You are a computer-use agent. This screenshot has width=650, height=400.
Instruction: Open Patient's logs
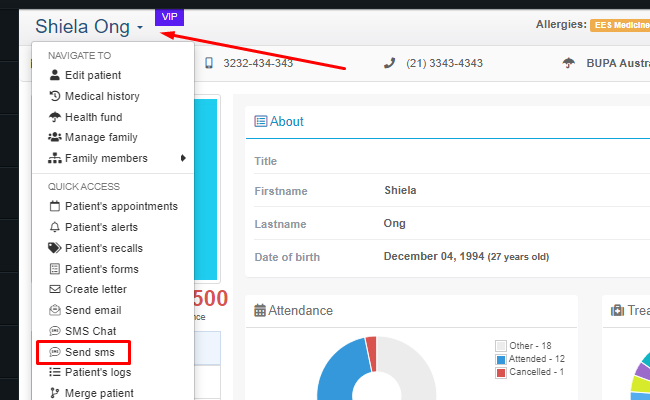pos(98,372)
